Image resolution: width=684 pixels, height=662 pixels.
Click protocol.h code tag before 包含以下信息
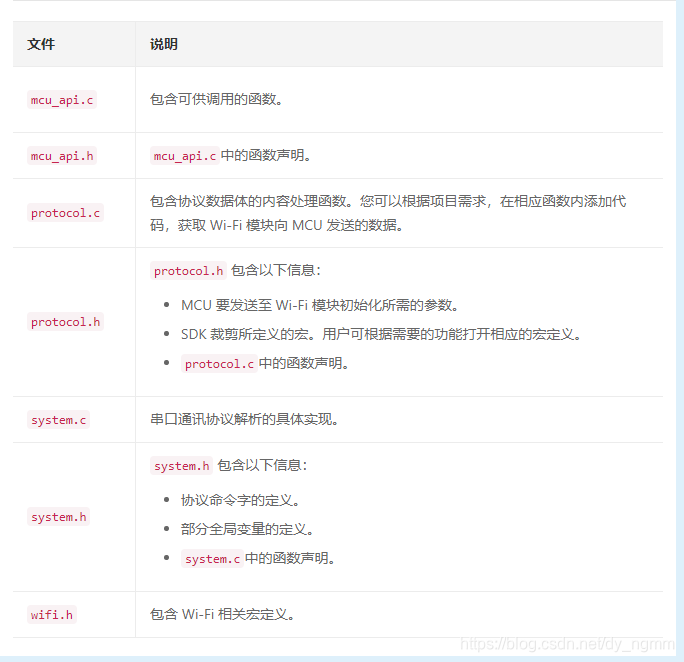[188, 270]
